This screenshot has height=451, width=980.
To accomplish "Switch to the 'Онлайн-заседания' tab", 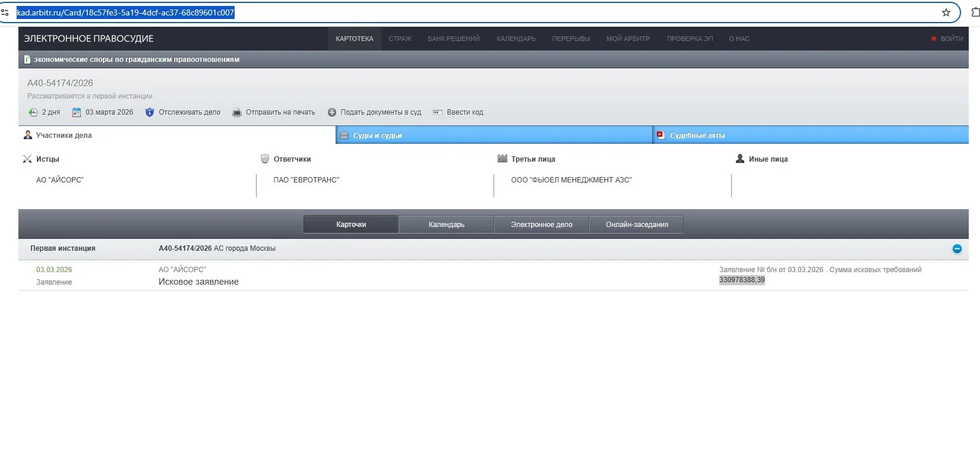I will [637, 225].
